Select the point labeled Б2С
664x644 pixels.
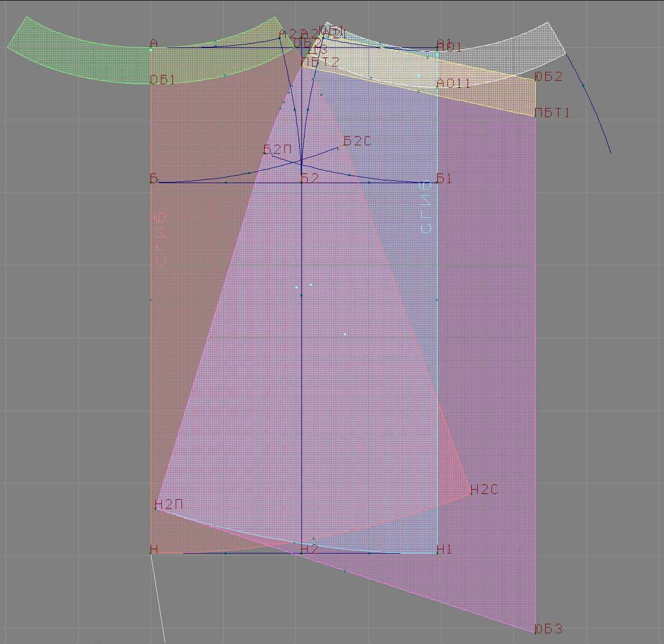[x=357, y=141]
